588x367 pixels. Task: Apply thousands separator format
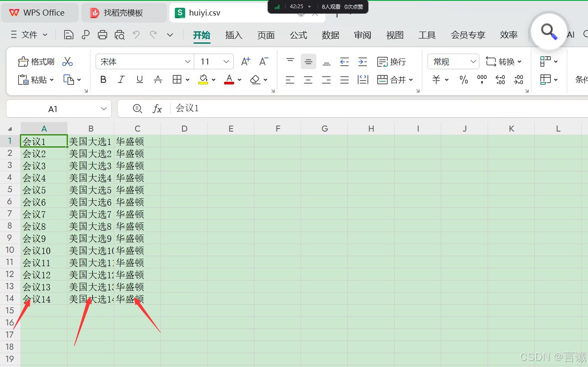coord(482,80)
